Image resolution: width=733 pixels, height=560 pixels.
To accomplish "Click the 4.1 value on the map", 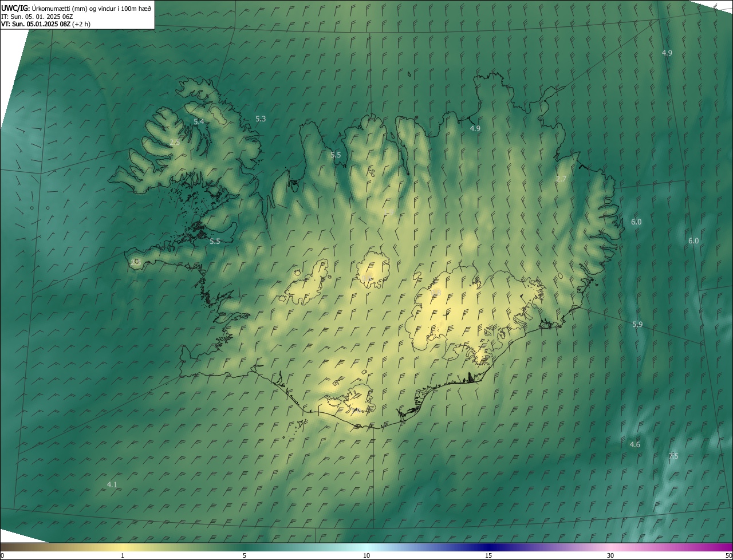I will [112, 484].
